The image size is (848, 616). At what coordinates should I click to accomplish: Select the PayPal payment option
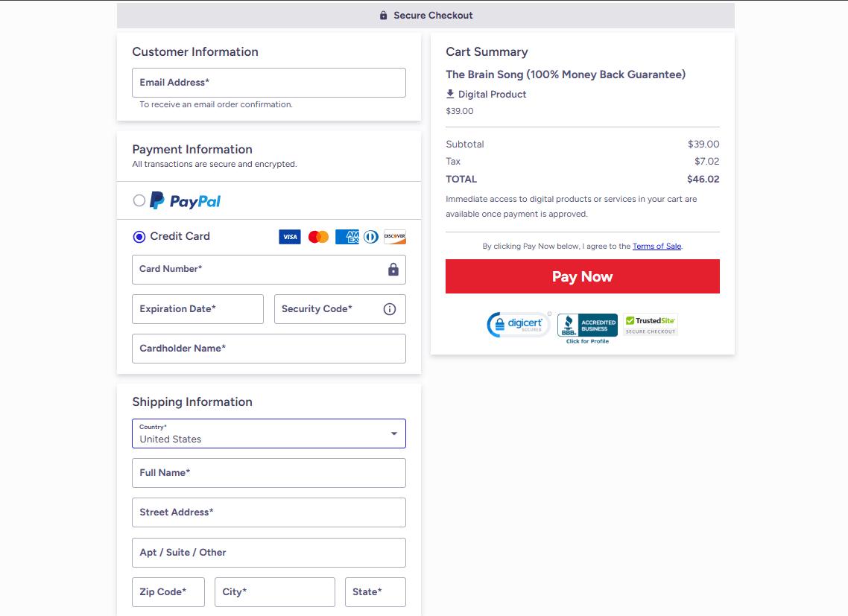(x=139, y=200)
